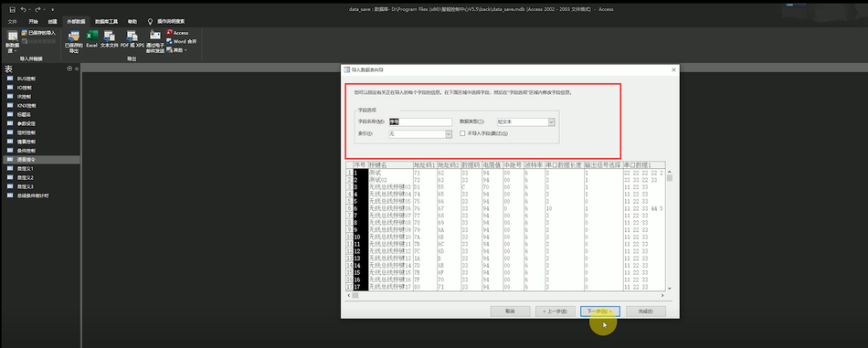The width and height of the screenshot is (868, 348).
Task: Open 已保存的导出 saved exports
Action: [x=74, y=41]
